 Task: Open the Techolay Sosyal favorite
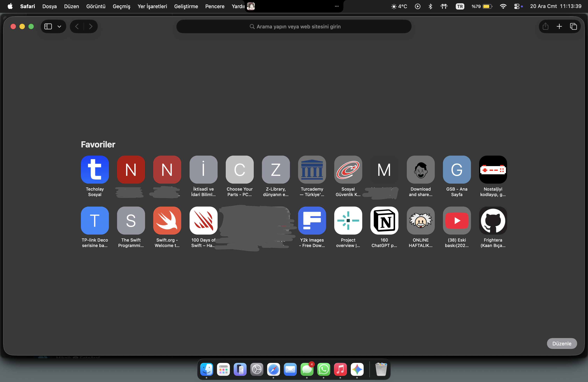pos(95,169)
